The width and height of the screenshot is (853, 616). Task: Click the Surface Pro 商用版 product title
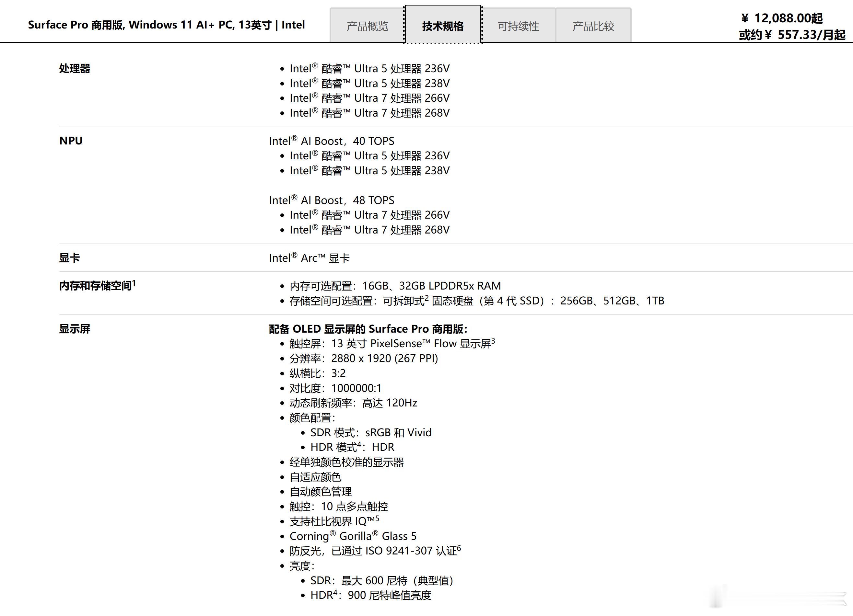[x=166, y=25]
